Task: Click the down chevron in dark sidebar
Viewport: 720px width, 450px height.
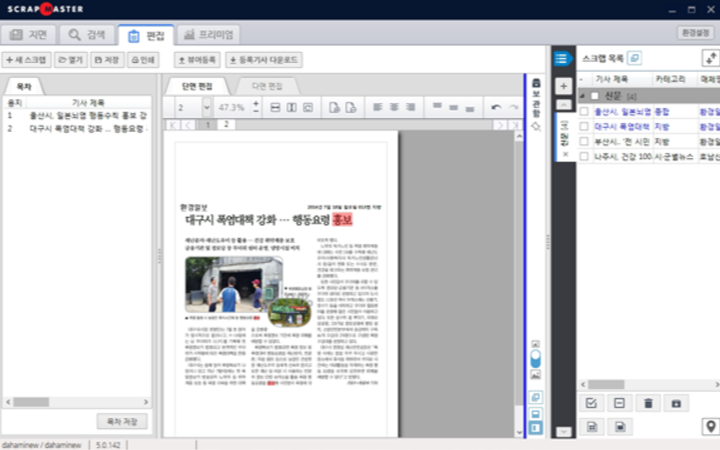Action: coord(563,432)
